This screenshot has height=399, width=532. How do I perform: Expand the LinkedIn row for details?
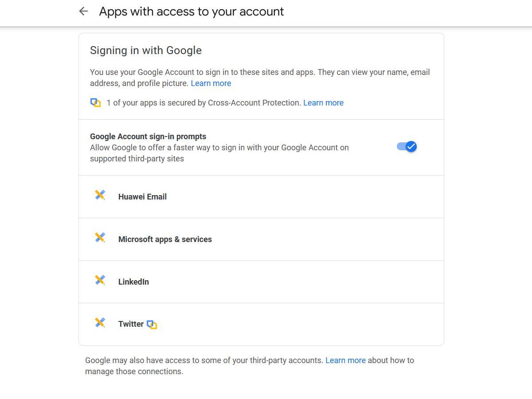[x=262, y=282]
